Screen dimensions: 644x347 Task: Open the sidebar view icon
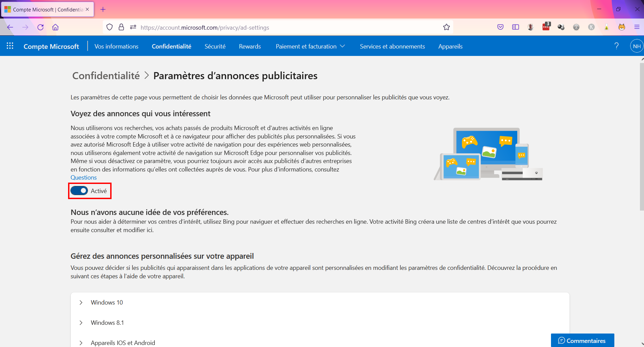[516, 27]
